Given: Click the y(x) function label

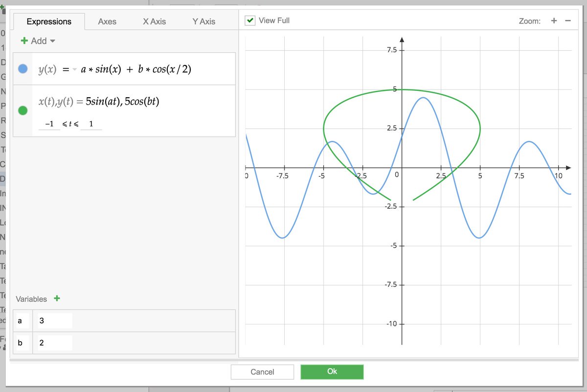Looking at the screenshot, I should 48,69.
